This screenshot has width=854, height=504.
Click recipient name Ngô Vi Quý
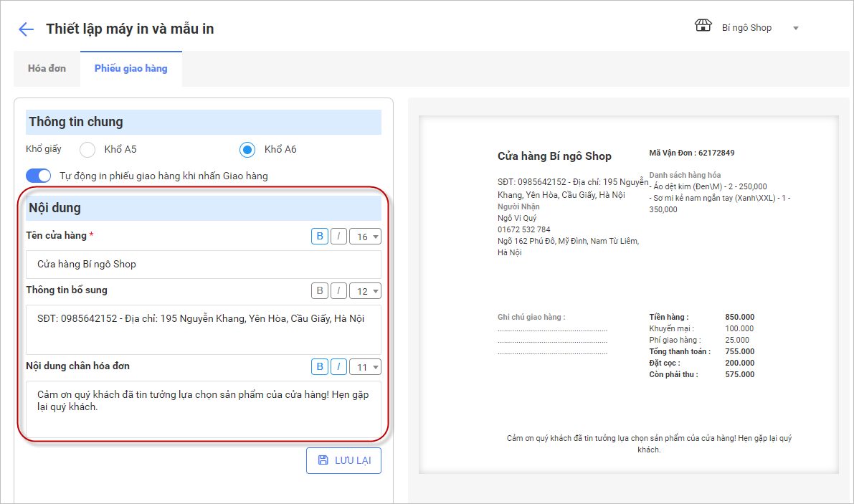[x=517, y=218]
